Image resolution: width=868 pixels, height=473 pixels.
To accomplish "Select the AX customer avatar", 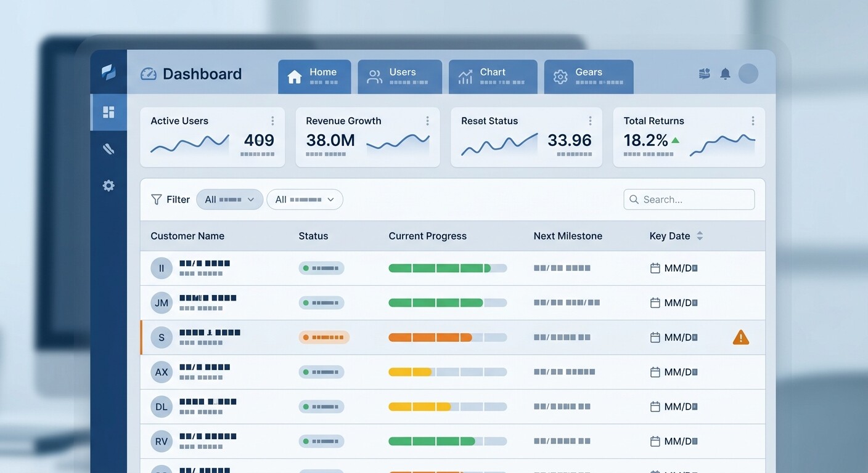I will [162, 372].
